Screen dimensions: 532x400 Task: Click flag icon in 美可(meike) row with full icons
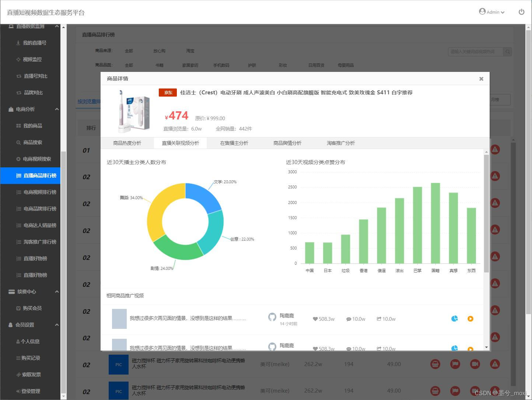tap(455, 364)
